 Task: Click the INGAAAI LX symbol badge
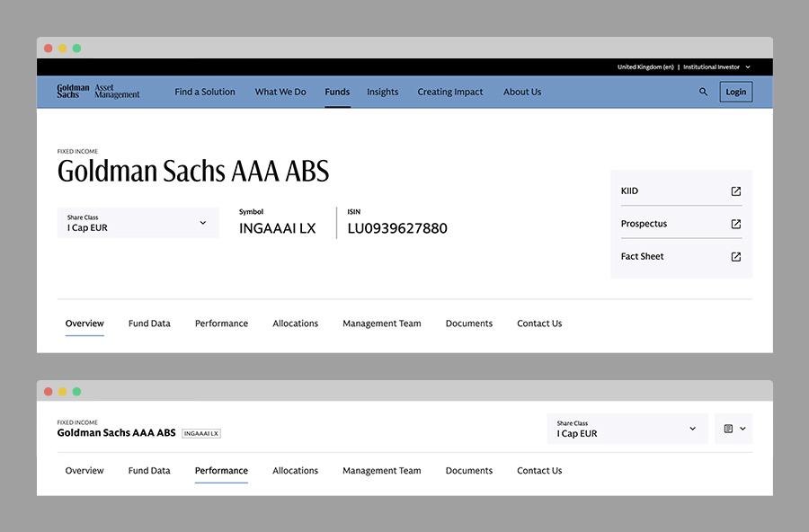201,433
